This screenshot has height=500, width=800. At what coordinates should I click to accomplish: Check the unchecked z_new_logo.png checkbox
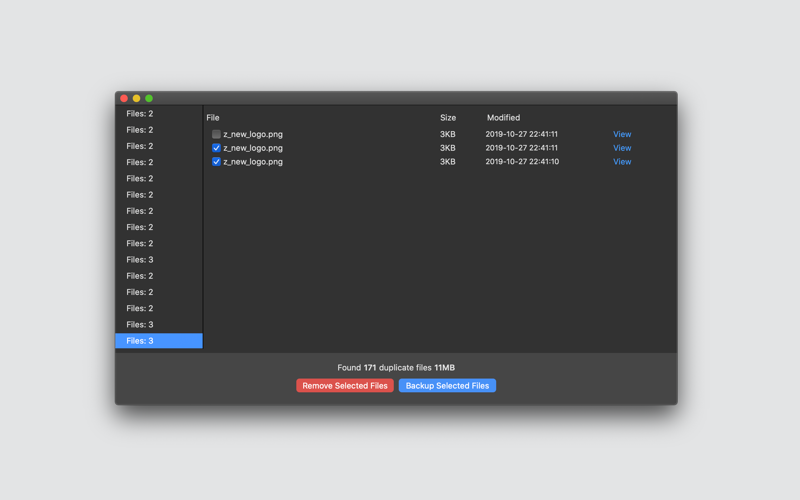(x=216, y=134)
